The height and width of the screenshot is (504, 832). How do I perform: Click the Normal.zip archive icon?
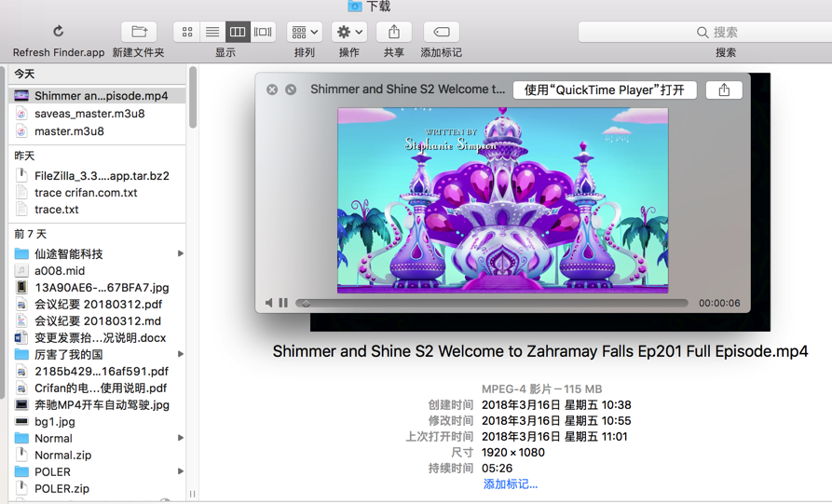point(21,455)
